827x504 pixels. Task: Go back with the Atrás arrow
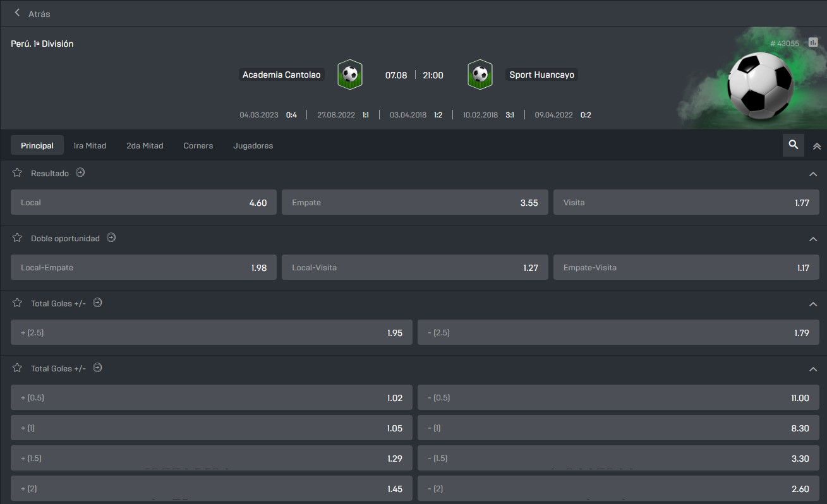[x=17, y=13]
